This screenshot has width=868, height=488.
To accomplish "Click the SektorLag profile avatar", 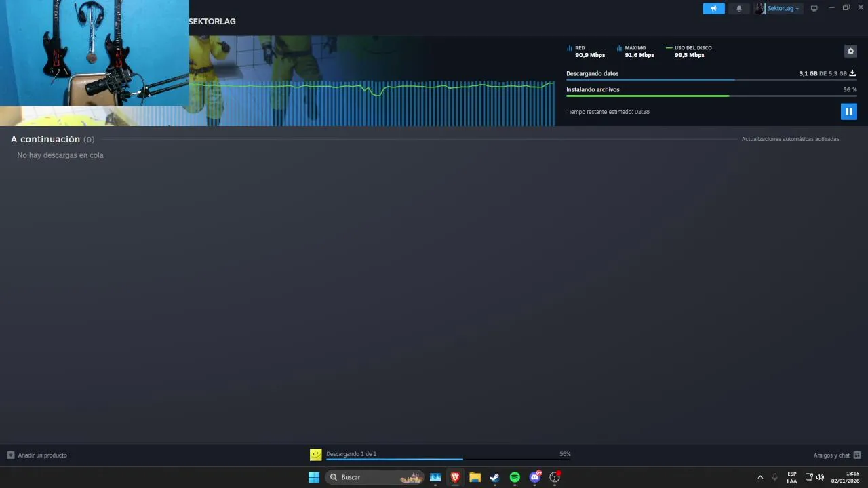I will [x=759, y=8].
